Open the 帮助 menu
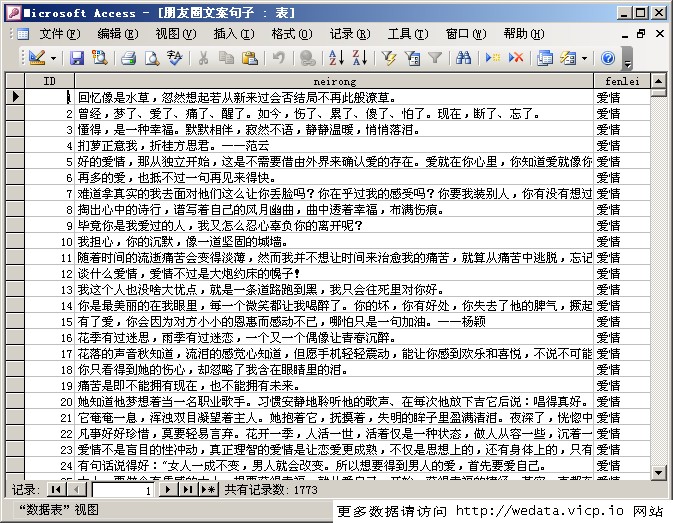Viewport: 673px width, 523px height. (x=524, y=33)
